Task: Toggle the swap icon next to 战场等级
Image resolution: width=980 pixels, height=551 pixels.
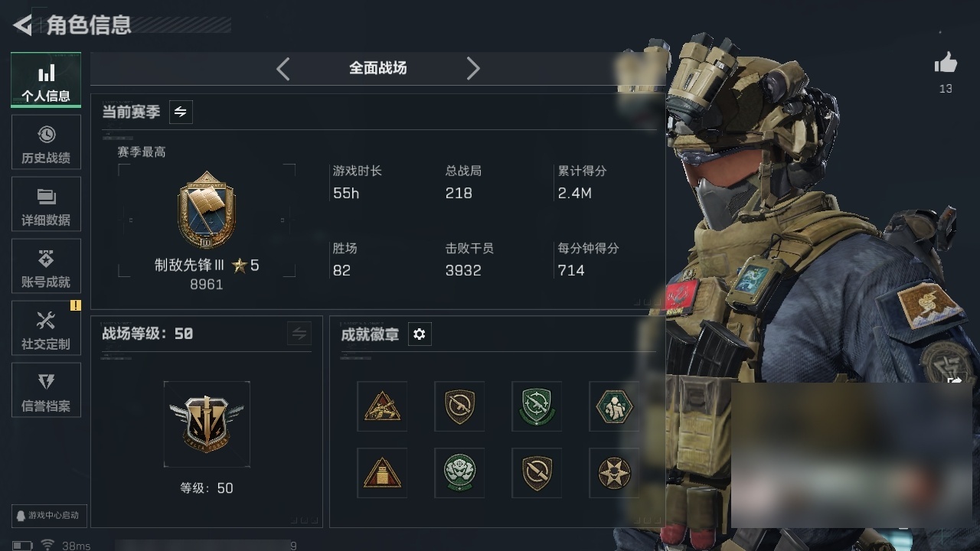Action: (x=299, y=334)
